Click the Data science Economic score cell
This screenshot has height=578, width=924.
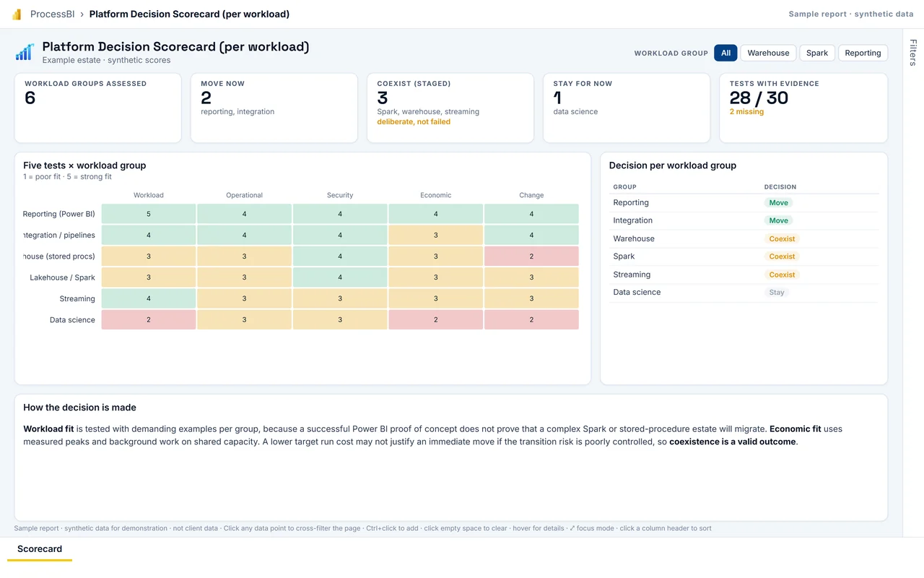click(x=436, y=320)
